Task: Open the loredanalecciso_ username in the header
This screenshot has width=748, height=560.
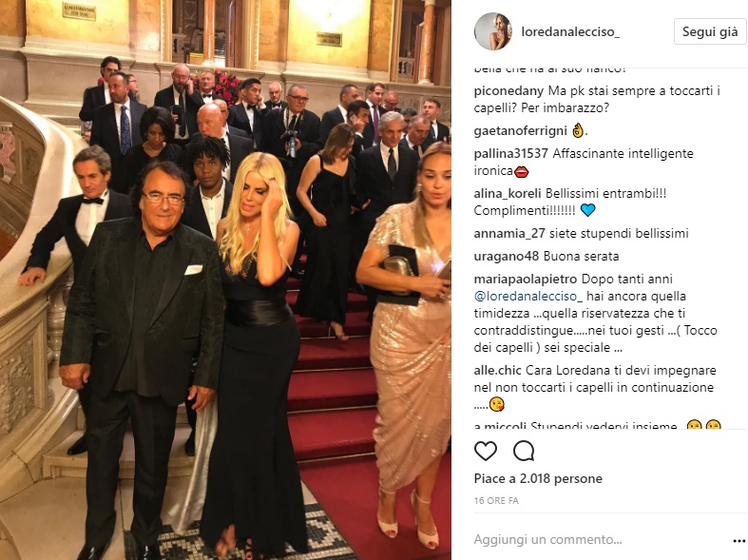Action: (x=570, y=32)
